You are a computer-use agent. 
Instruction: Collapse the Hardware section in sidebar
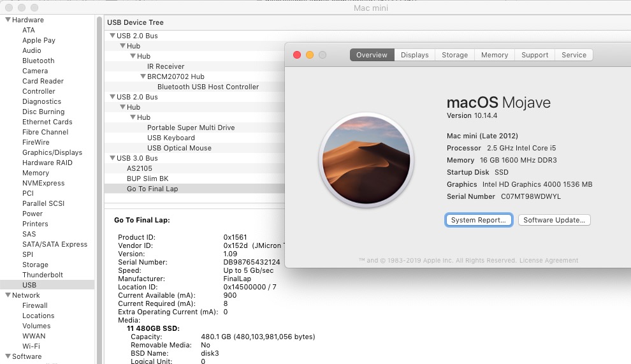pyautogui.click(x=8, y=19)
